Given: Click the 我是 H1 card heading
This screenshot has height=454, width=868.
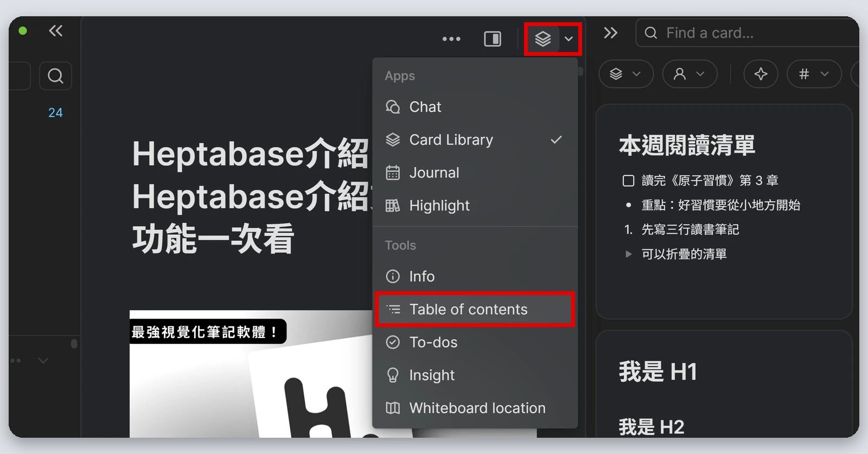Looking at the screenshot, I should [x=658, y=372].
